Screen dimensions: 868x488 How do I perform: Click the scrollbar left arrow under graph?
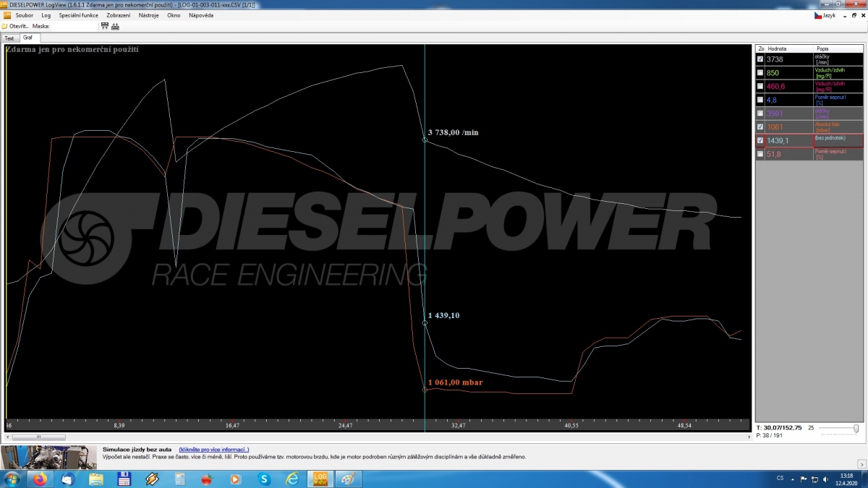(9, 437)
